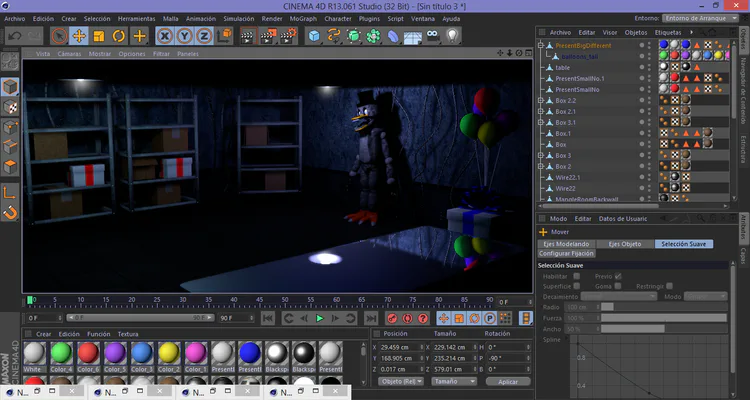Open the viewport Cámaras menu

tap(69, 54)
